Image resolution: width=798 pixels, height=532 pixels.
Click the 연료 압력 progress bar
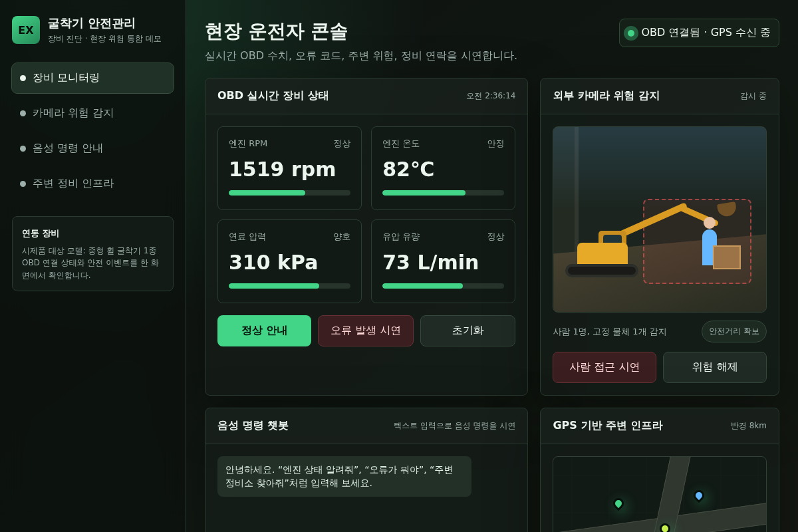pyautogui.click(x=289, y=286)
